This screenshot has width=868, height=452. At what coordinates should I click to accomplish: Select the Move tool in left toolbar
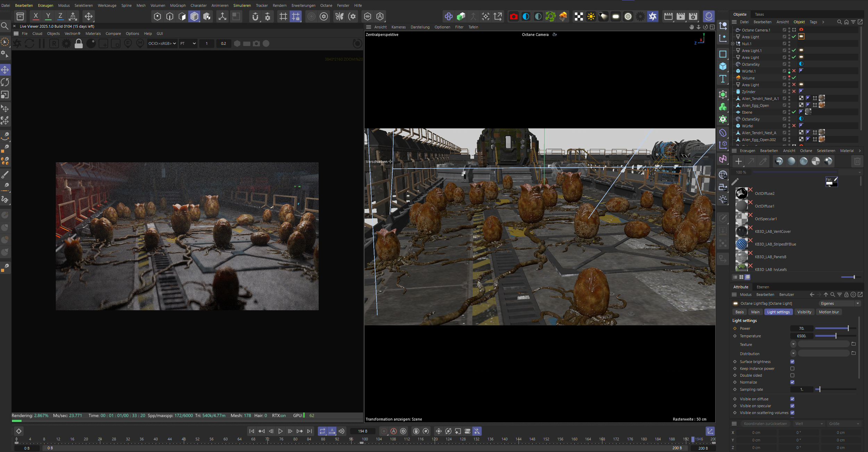tap(5, 70)
